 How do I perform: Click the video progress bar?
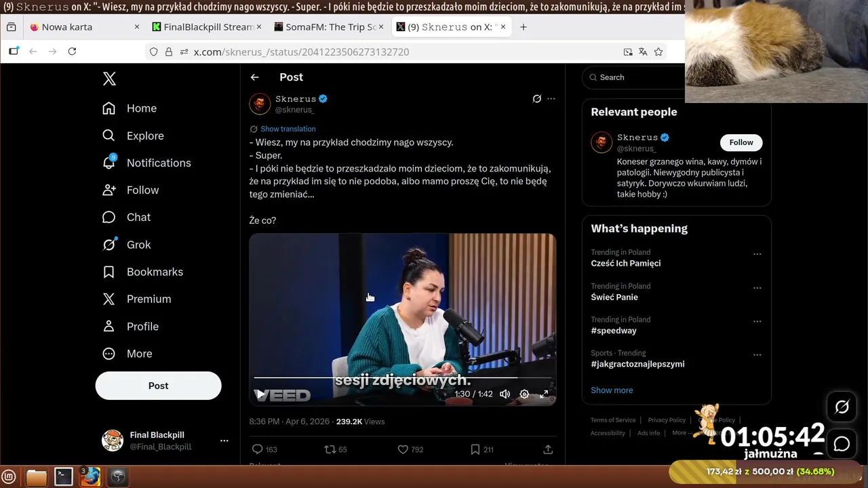tap(403, 378)
